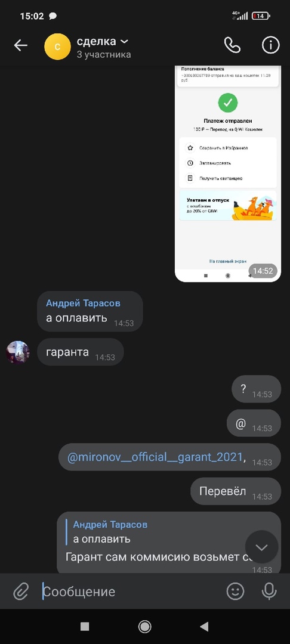The image size is (290, 644).
Task: Focus the Сообщение message input field
Action: tap(131, 592)
